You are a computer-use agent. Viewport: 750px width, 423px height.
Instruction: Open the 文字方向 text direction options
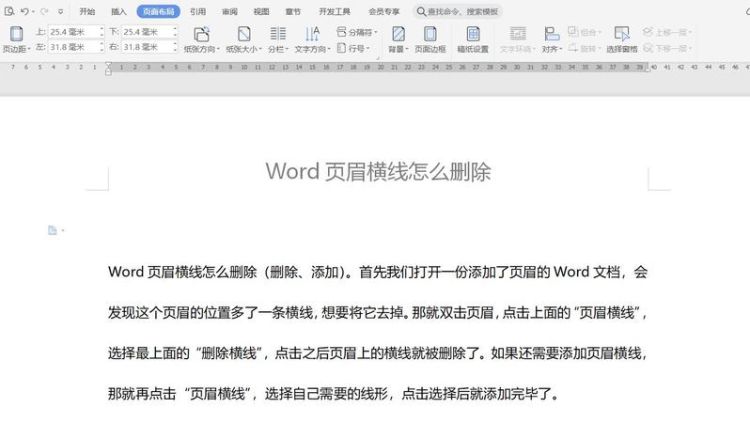[x=312, y=39]
